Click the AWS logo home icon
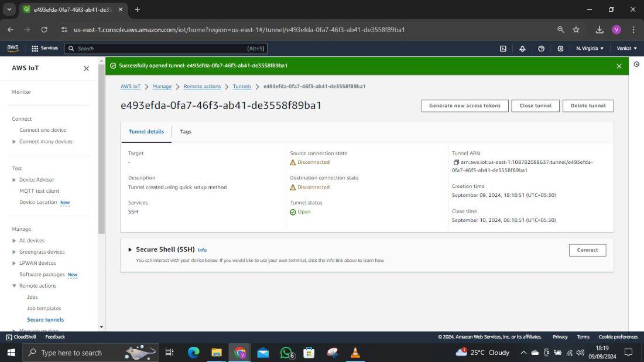 [x=13, y=49]
